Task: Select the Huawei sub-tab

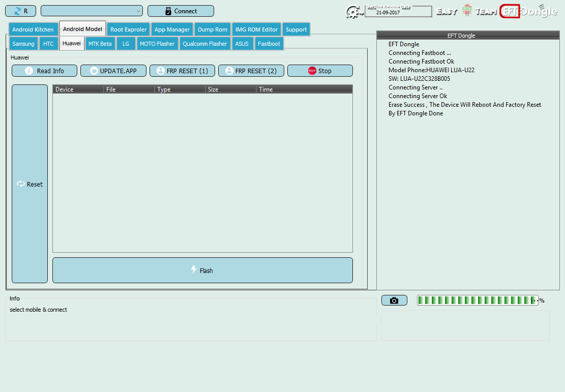Action: coord(72,43)
